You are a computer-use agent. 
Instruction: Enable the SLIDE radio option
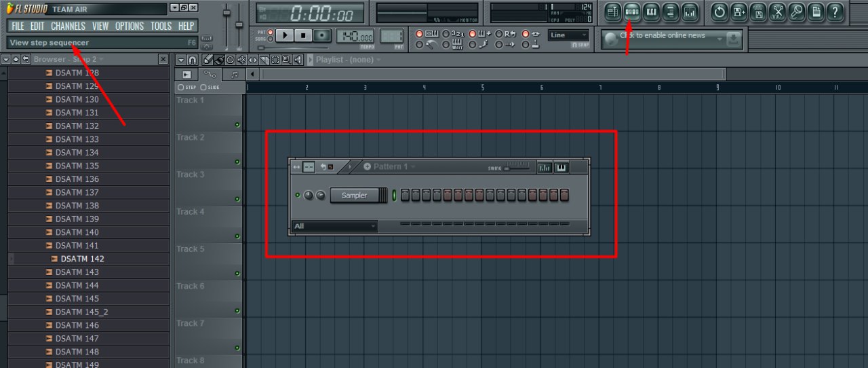203,88
